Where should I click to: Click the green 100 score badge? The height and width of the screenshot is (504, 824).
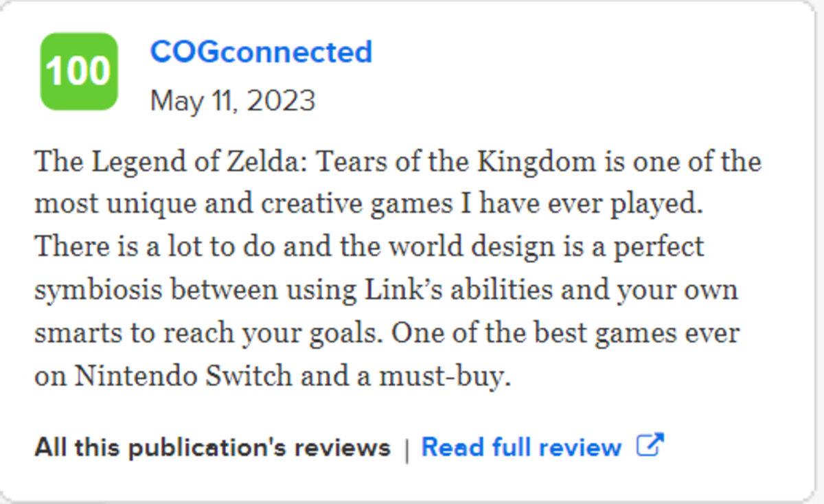pyautogui.click(x=79, y=71)
